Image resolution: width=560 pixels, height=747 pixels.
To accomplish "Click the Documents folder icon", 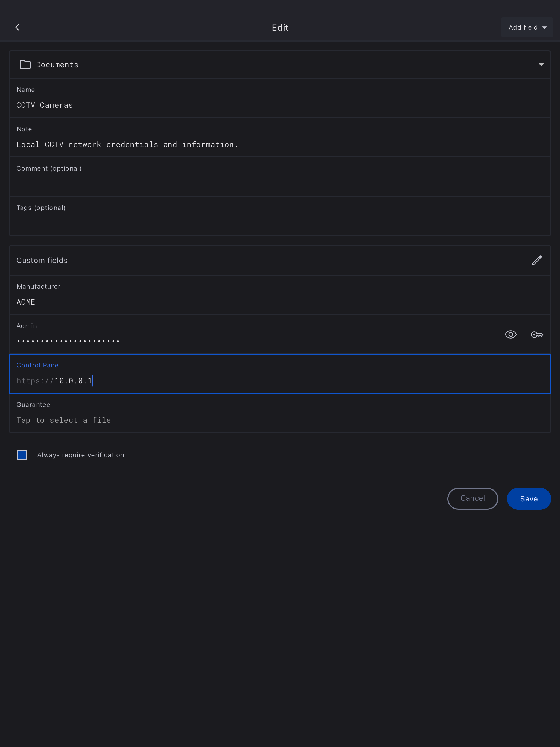I will click(x=25, y=65).
